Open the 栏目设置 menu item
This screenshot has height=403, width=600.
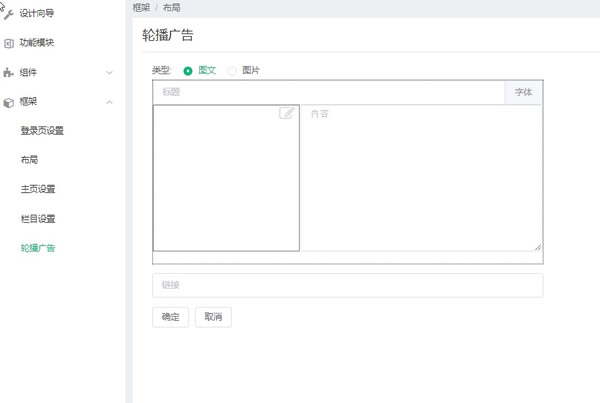(37, 218)
